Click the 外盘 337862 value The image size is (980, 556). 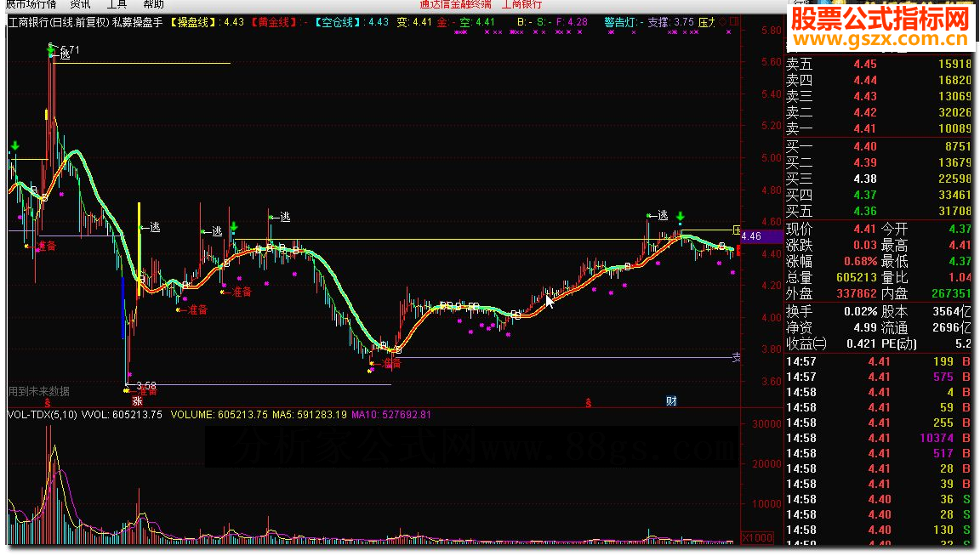pos(857,294)
